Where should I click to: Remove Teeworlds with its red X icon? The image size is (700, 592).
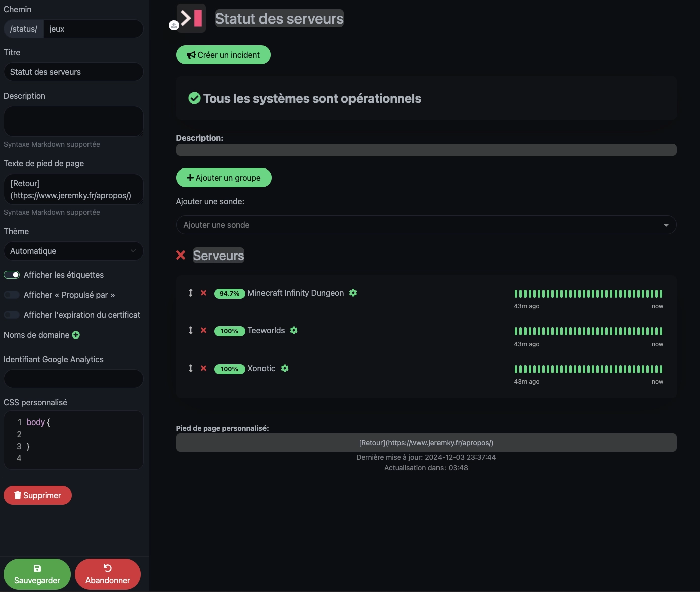coord(203,330)
